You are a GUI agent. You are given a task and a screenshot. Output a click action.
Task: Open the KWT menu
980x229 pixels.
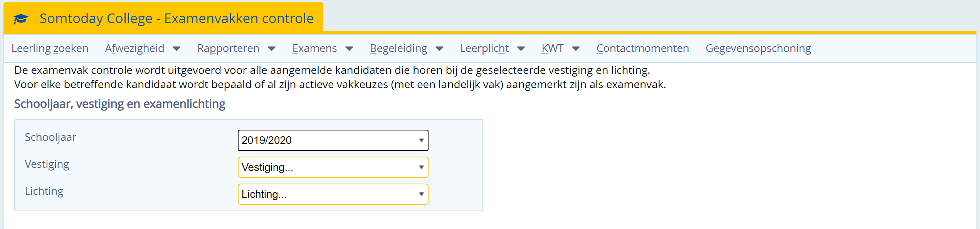pyautogui.click(x=553, y=48)
